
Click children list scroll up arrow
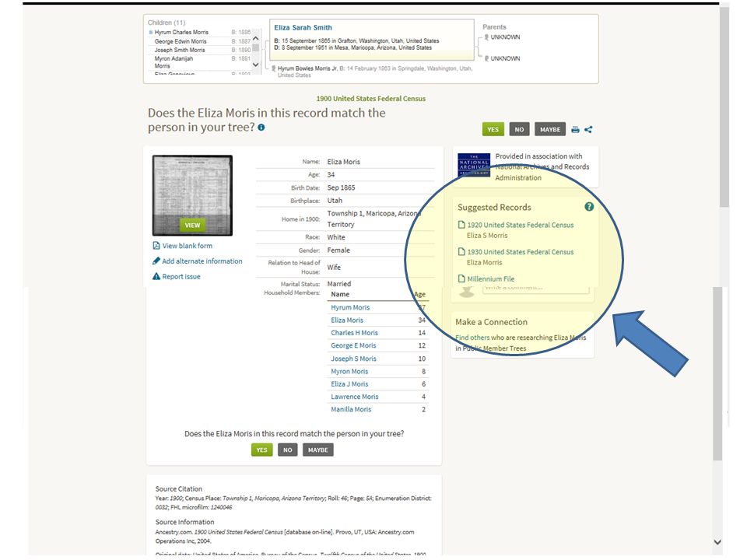click(x=256, y=38)
